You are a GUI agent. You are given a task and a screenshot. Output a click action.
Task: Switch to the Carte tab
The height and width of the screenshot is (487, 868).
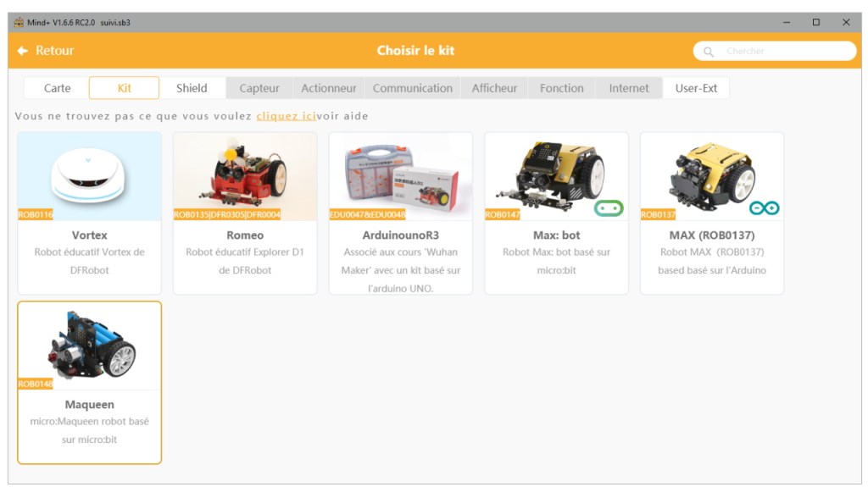(57, 88)
